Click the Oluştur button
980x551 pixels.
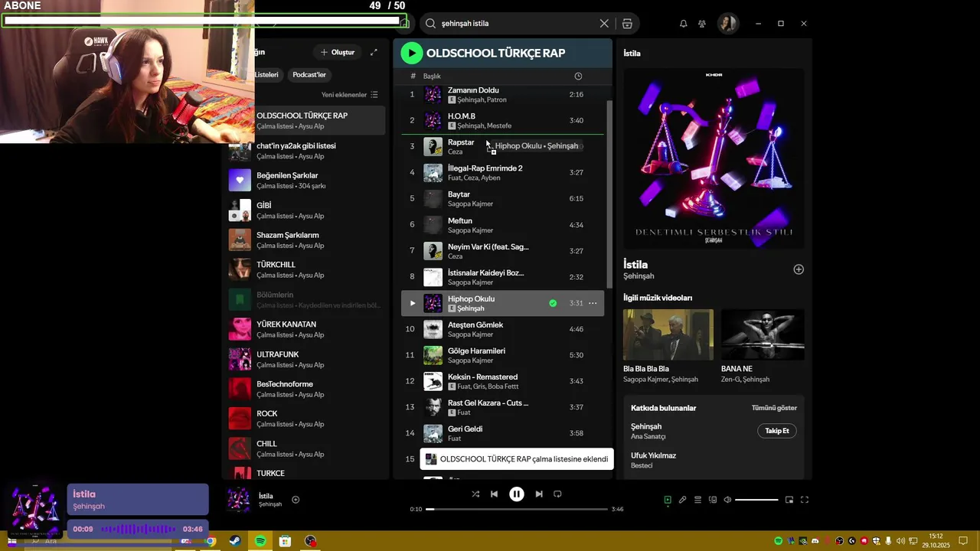click(338, 52)
